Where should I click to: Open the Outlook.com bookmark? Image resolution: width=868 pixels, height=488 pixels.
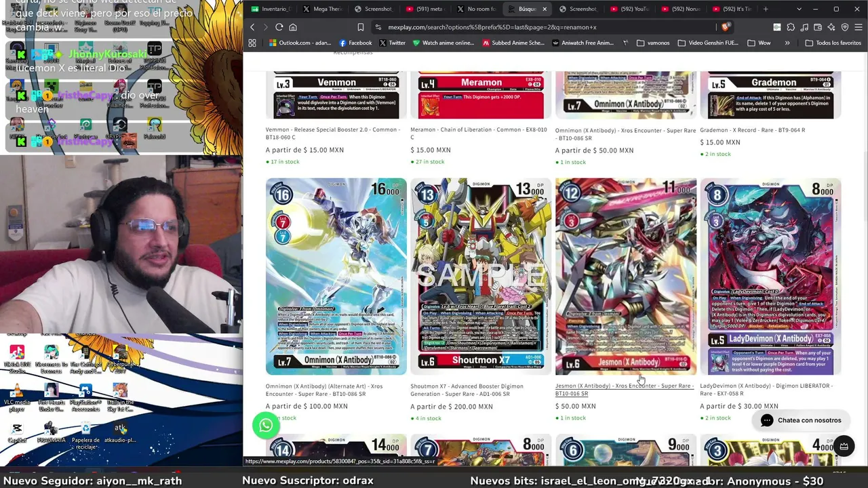coord(300,43)
